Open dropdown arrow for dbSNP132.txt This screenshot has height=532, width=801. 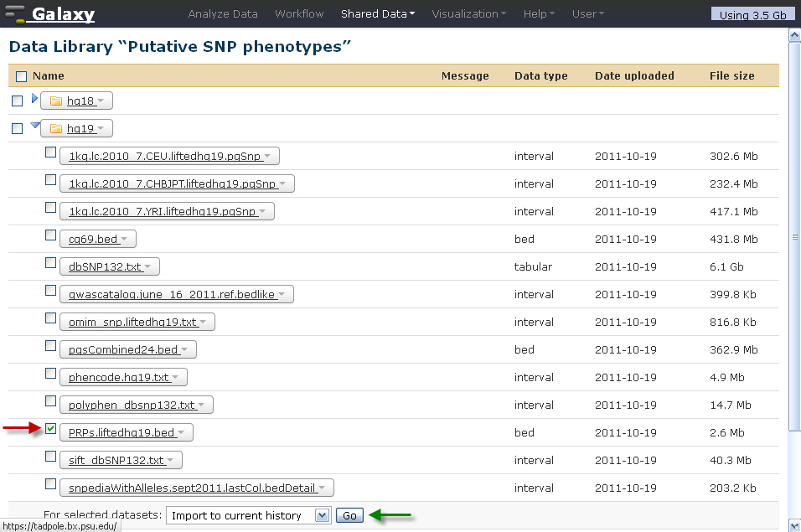(x=147, y=266)
